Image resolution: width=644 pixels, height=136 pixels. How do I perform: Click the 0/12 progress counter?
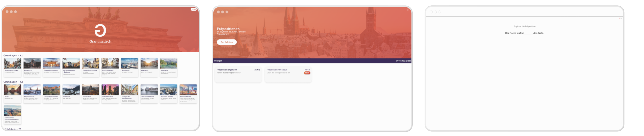620,18
